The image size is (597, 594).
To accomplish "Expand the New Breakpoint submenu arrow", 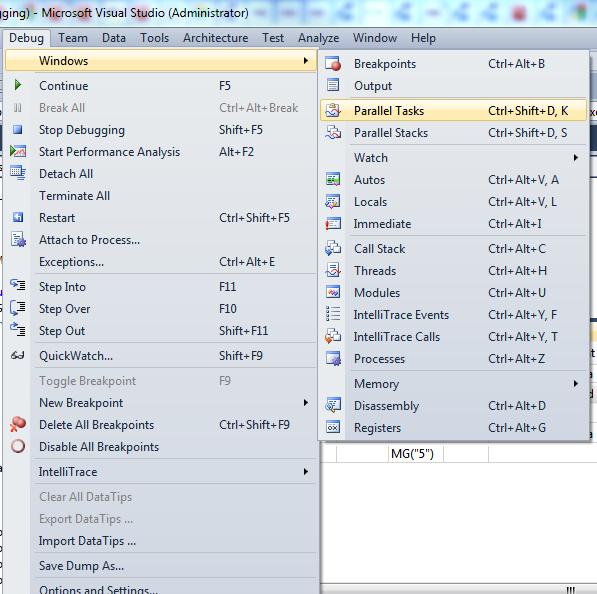I will [306, 402].
